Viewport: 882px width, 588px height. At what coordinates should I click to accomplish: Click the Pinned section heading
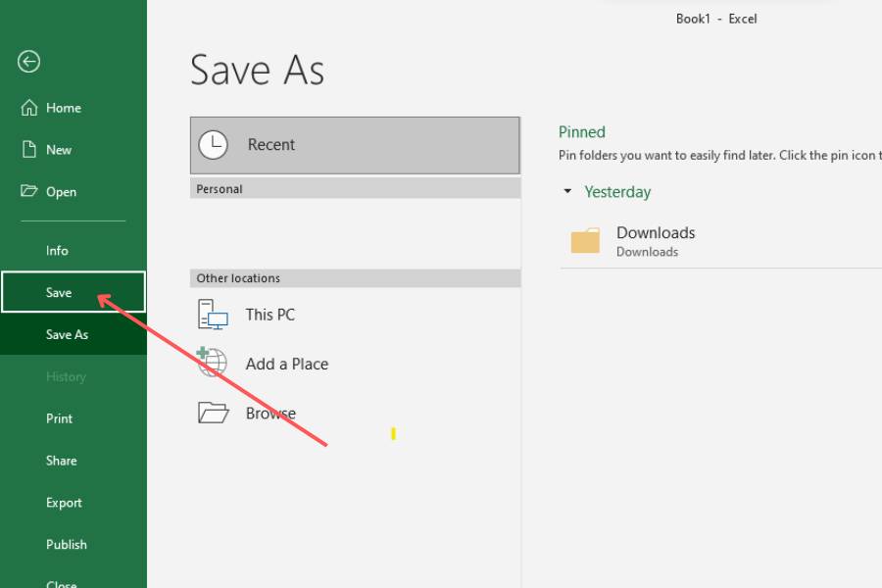click(x=581, y=131)
